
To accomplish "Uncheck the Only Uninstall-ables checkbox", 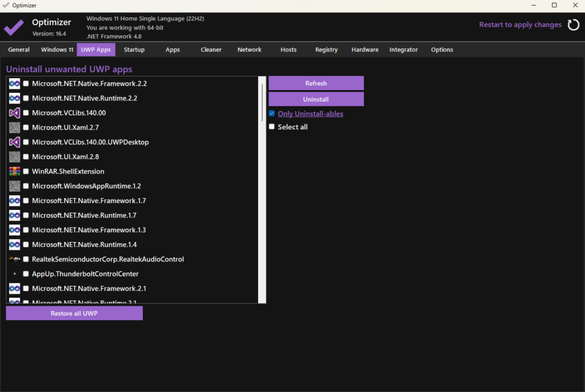I will [272, 114].
